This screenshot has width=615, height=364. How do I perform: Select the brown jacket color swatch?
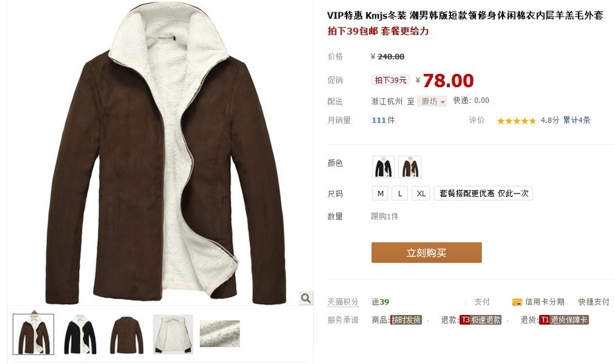(x=410, y=167)
